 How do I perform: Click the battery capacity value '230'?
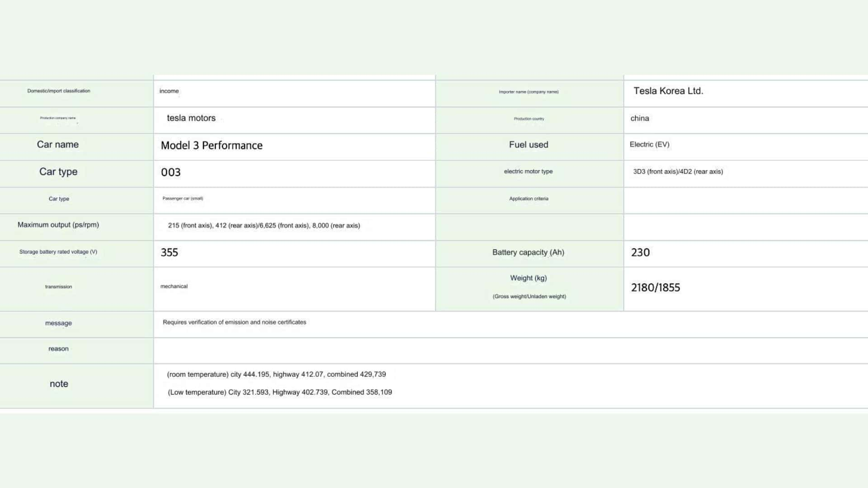tap(640, 253)
